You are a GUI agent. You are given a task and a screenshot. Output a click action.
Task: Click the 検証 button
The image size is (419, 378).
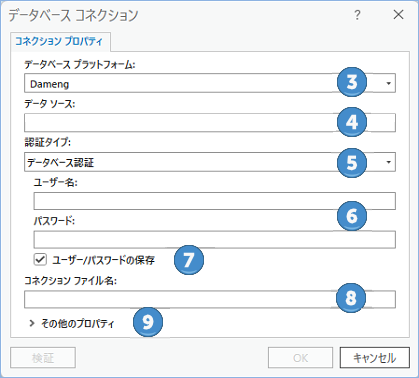point(43,358)
